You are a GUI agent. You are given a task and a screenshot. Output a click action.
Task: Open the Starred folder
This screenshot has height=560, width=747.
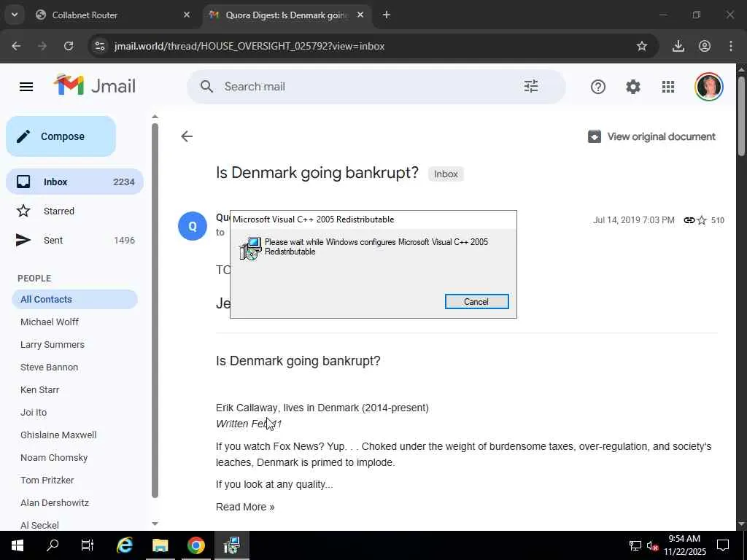click(75, 211)
